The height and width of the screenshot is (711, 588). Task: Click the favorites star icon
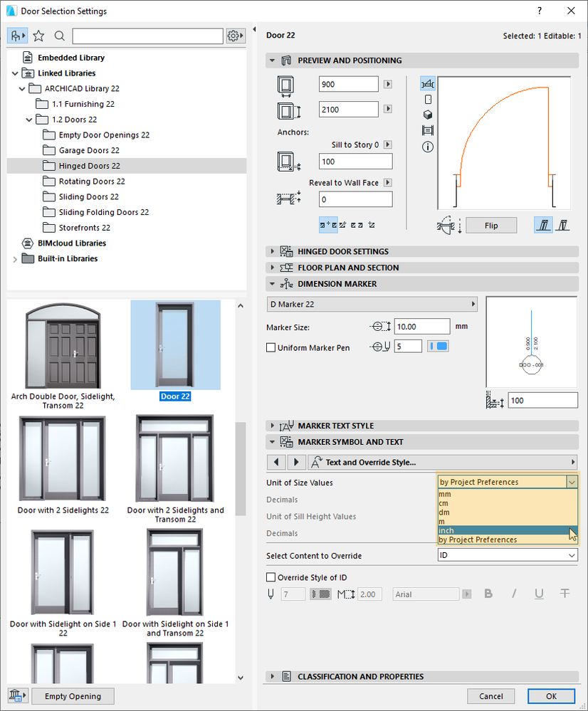(38, 35)
